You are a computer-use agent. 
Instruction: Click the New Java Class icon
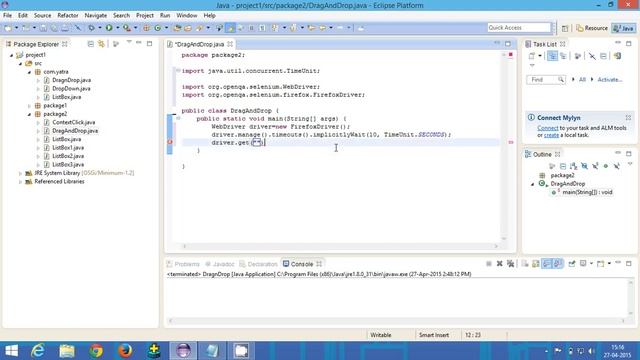click(158, 28)
